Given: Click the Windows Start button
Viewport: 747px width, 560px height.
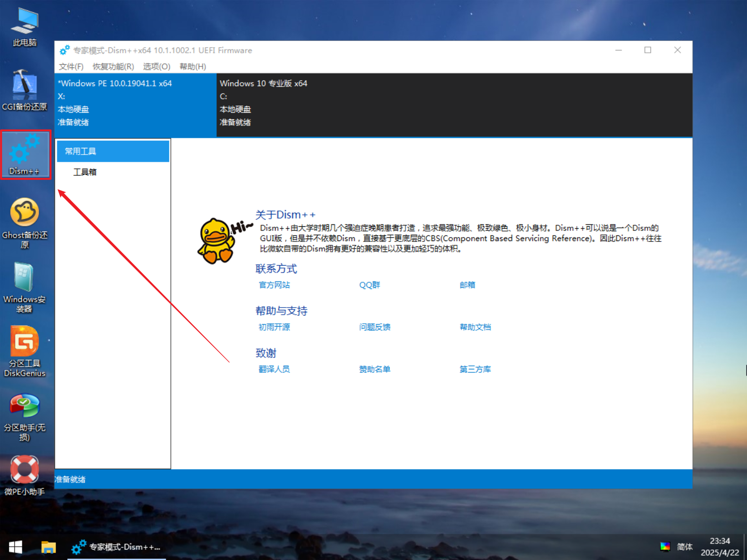Looking at the screenshot, I should (16, 547).
